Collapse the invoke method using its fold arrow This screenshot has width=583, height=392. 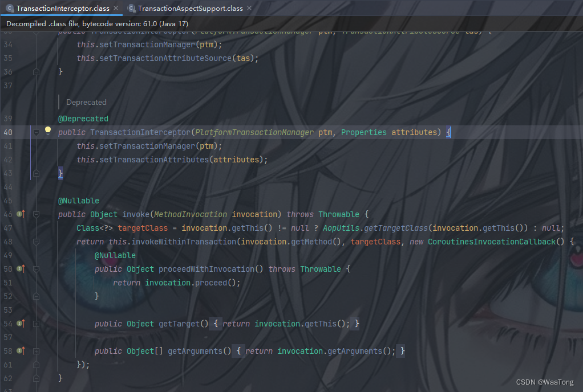coord(35,214)
